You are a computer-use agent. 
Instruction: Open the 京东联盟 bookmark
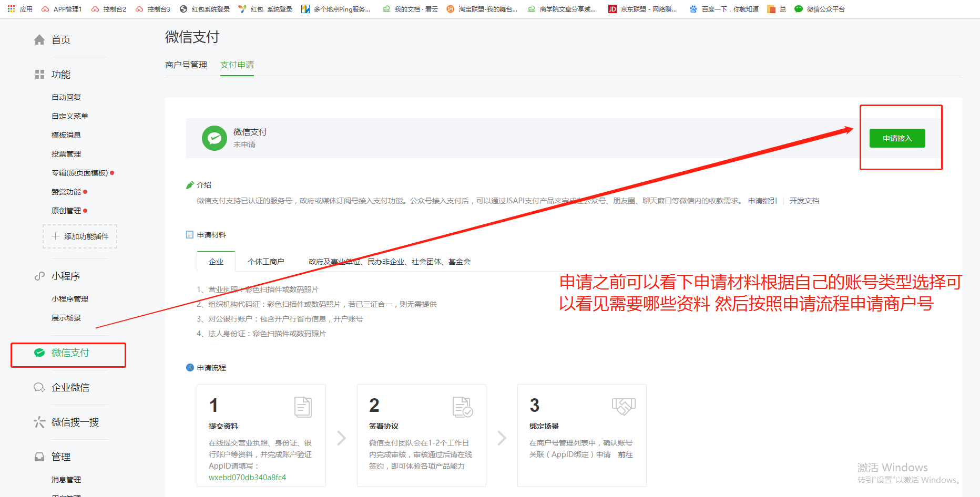[x=642, y=9]
